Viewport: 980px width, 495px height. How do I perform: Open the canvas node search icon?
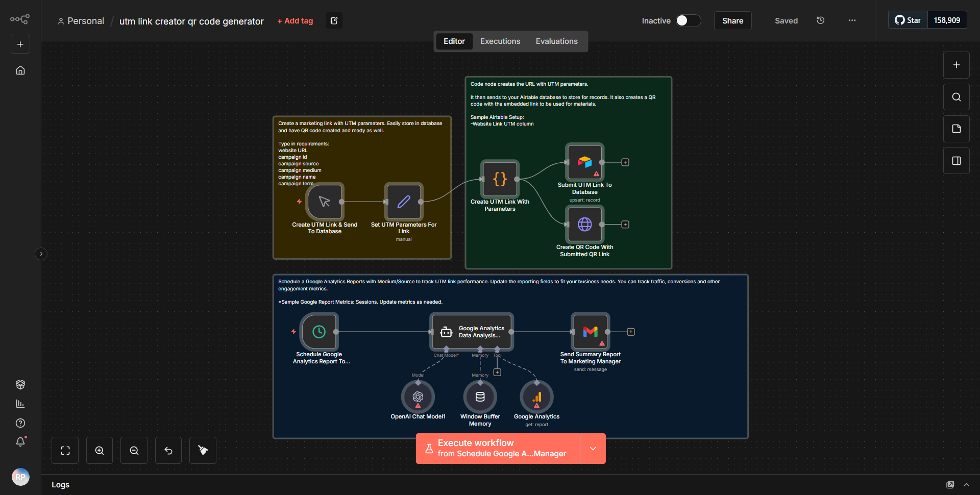pyautogui.click(x=957, y=97)
